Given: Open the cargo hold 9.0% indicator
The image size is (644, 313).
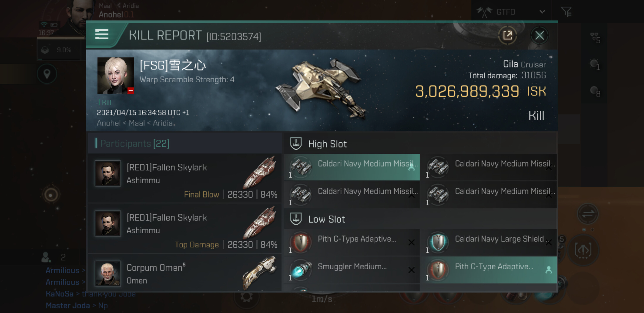Looking at the screenshot, I should [59, 50].
